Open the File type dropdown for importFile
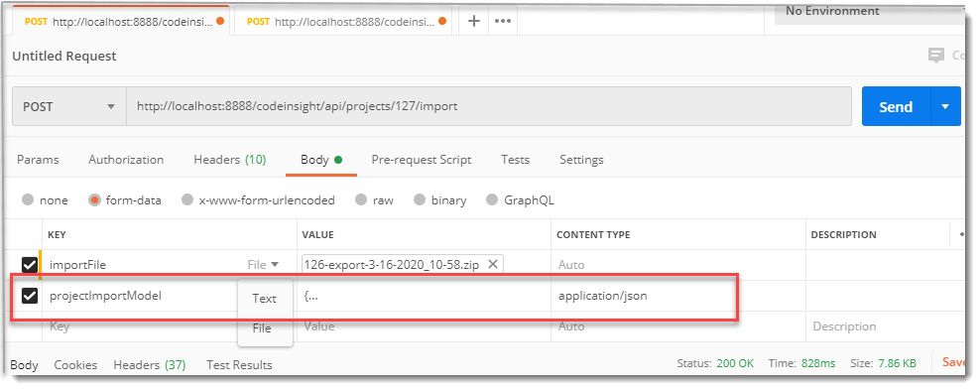Viewport: 980px width, 390px height. click(263, 264)
